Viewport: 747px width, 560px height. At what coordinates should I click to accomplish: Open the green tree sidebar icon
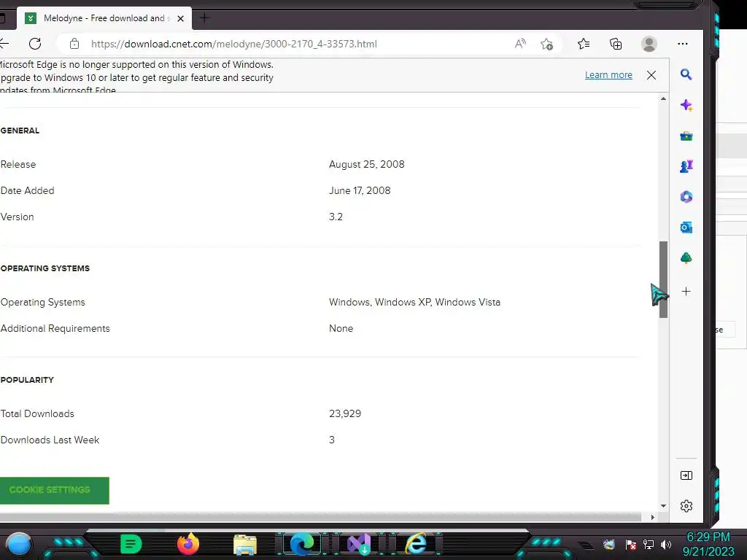pos(686,258)
